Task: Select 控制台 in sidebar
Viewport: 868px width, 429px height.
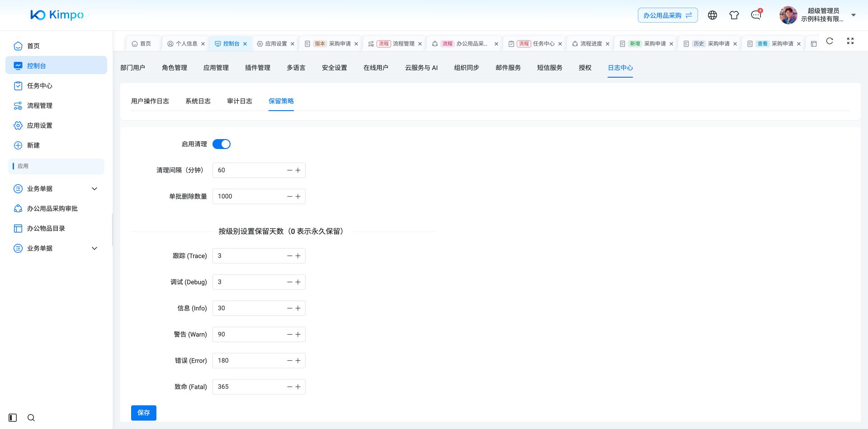Action: 56,66
